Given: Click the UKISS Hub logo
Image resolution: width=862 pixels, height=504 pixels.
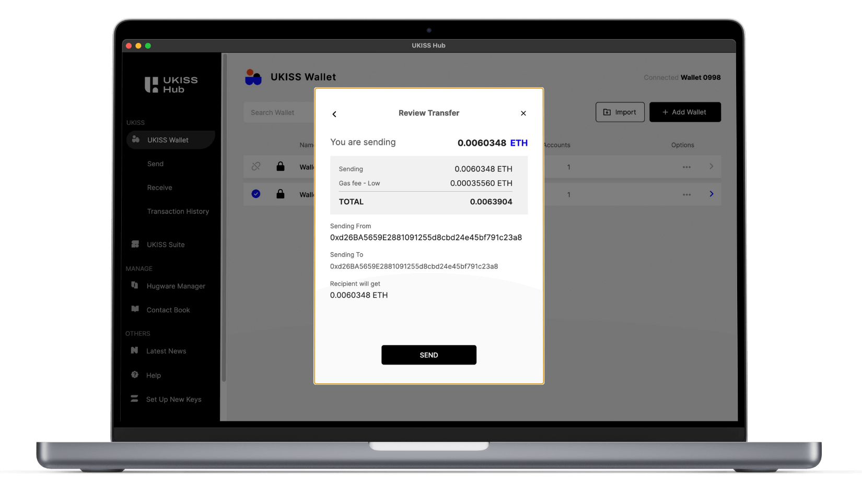Looking at the screenshot, I should tap(171, 85).
